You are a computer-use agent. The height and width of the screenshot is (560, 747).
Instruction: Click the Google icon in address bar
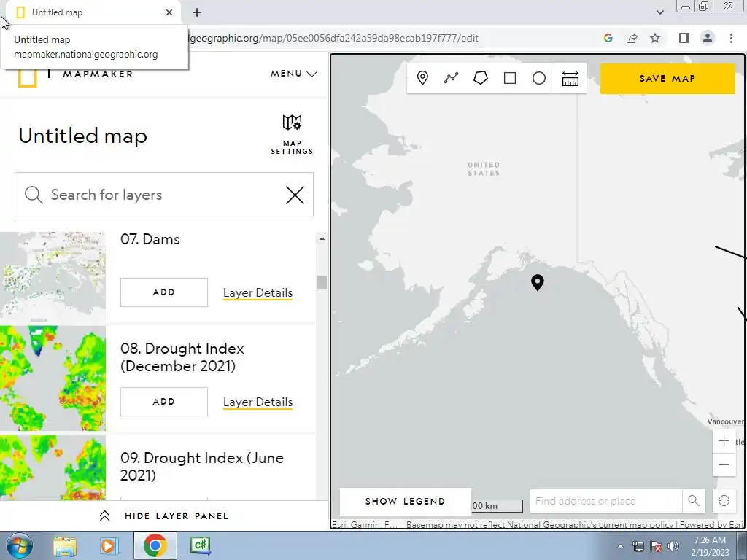point(608,38)
